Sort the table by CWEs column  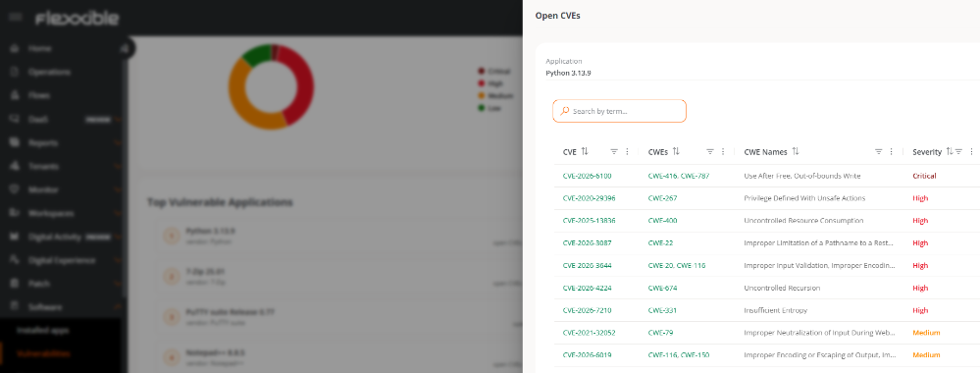pos(676,151)
